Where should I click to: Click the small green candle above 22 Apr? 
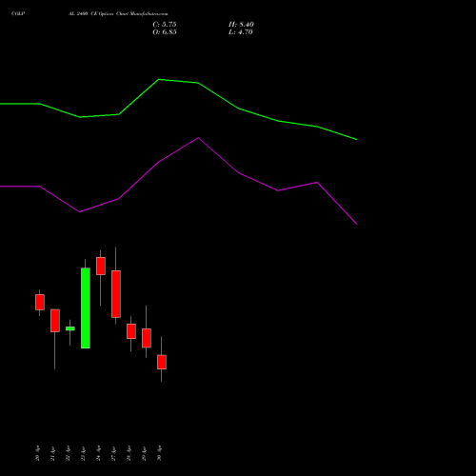click(70, 328)
